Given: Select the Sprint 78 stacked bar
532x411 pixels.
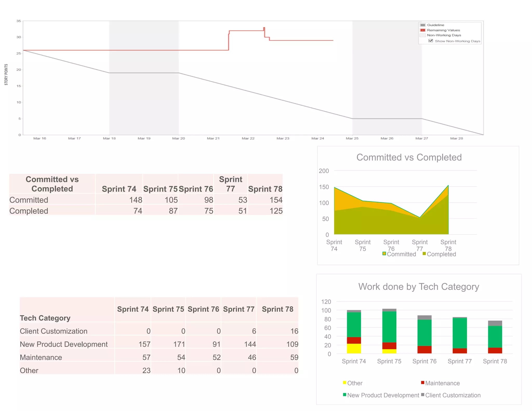Looking at the screenshot, I should click(495, 337).
